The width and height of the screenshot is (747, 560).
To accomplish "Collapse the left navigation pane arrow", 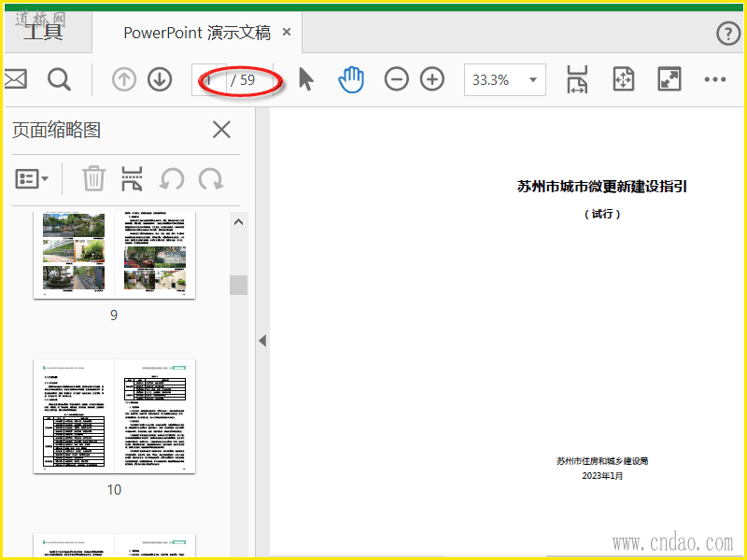I will click(262, 341).
